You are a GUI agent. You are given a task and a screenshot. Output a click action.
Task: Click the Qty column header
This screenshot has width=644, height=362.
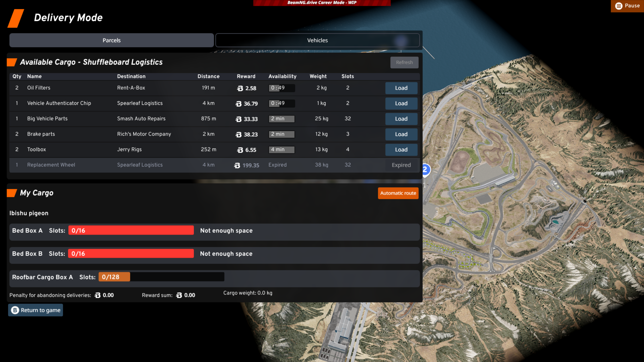17,76
